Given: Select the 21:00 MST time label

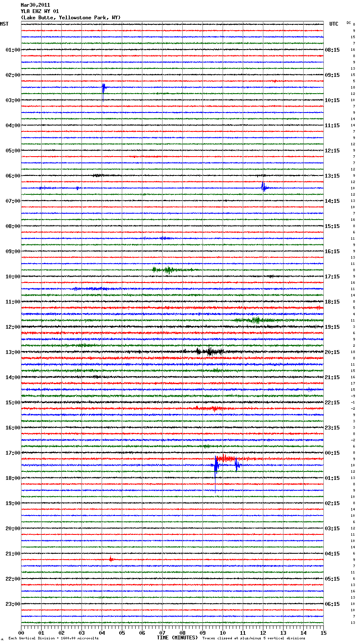Looking at the screenshot, I should tap(13, 554).
